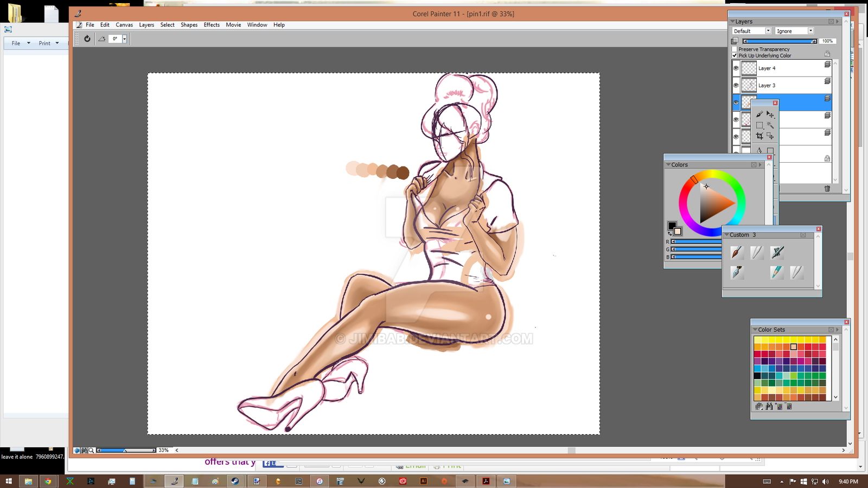Select the Crop tool in the toolbox
This screenshot has height=488, width=868.
point(759,136)
